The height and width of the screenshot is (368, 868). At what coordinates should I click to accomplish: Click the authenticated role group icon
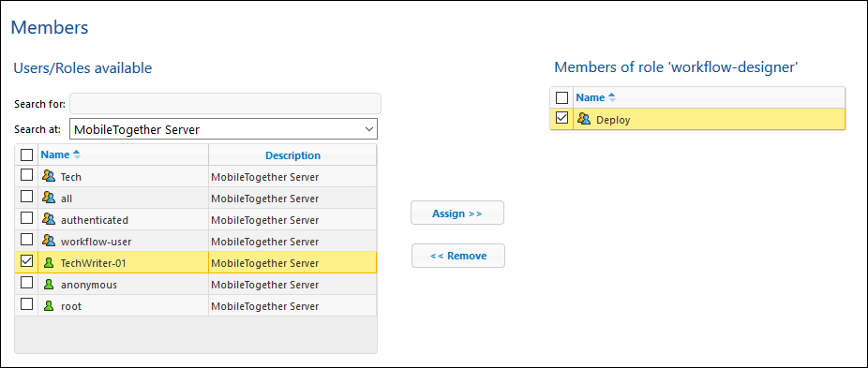click(x=49, y=220)
